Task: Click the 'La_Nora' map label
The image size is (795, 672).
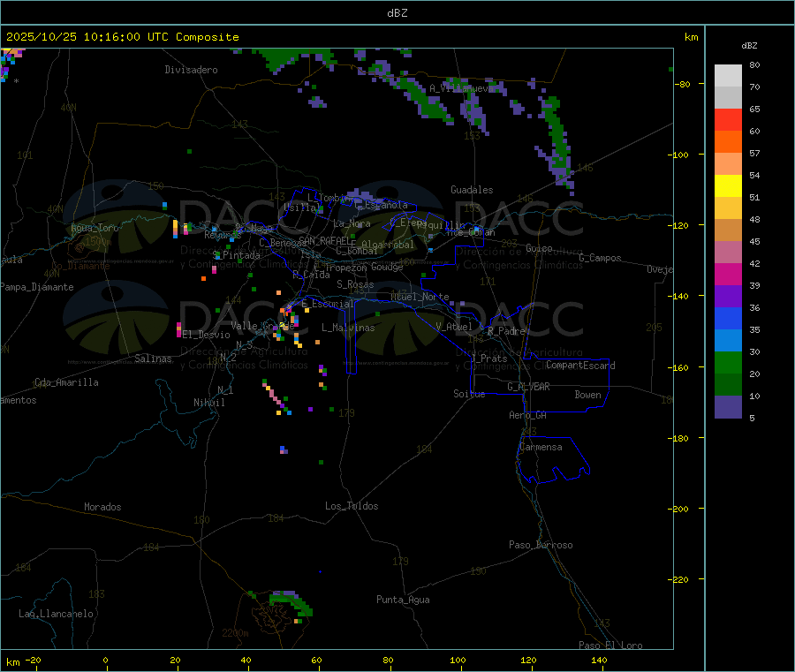Action: click(x=352, y=223)
